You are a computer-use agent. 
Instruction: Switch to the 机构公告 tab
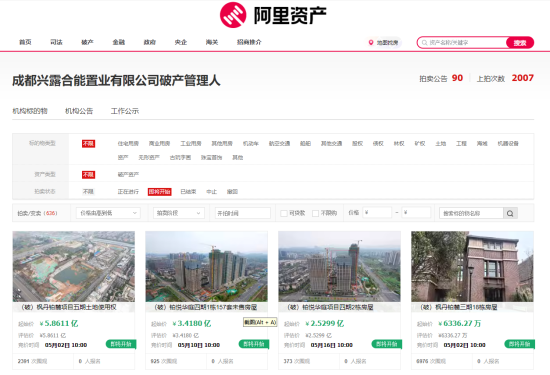click(79, 111)
